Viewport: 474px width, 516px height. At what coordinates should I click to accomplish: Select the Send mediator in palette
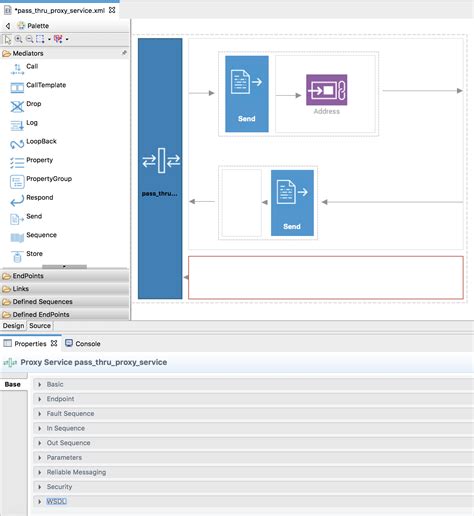26,218
